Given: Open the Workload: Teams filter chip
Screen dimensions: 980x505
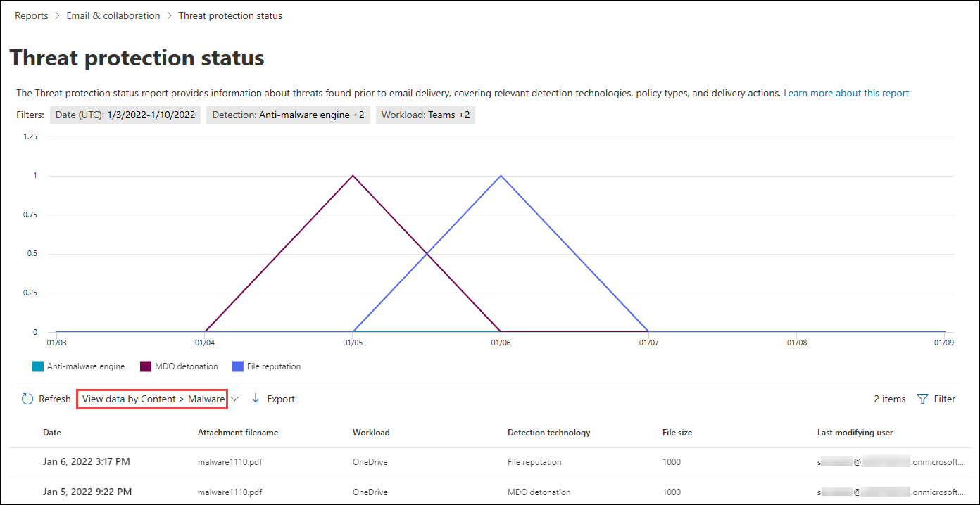Looking at the screenshot, I should [x=425, y=115].
